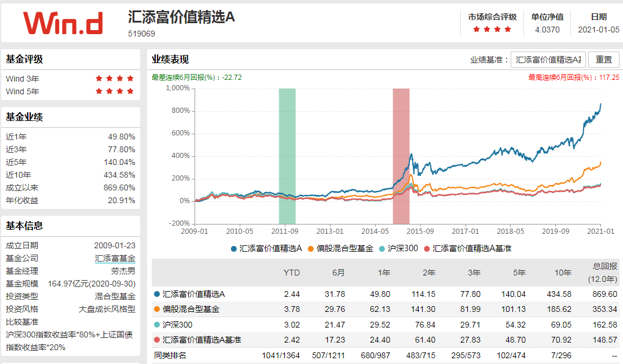Click a star in the Wind 3年 rating
The width and height of the screenshot is (623, 364).
point(110,78)
